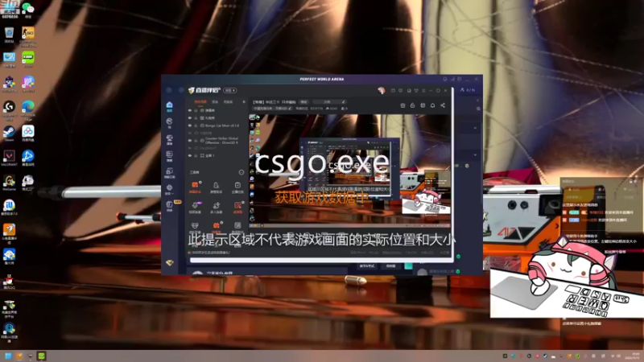The width and height of the screenshot is (644, 362).
Task: Toggle visibility of Counter-Strike Global Offensive source
Action: 190,140
